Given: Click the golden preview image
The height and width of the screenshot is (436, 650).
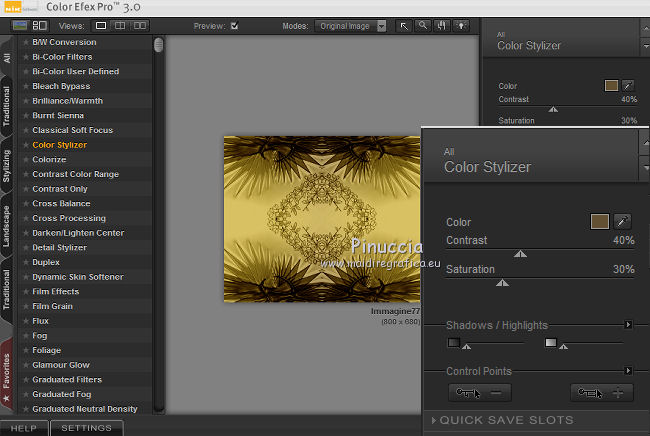Looking at the screenshot, I should click(x=322, y=219).
